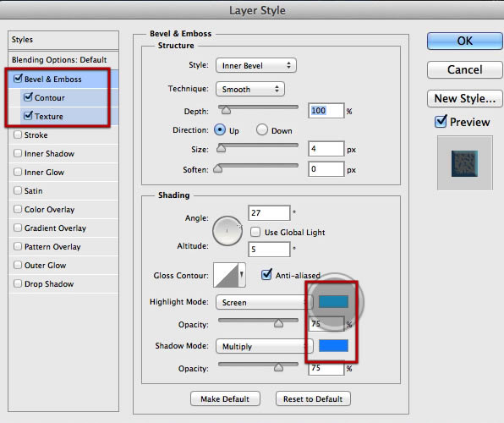Screen dimensions: 504x423
Task: Open the Technique dropdown showing Smooth
Action: tap(250, 89)
